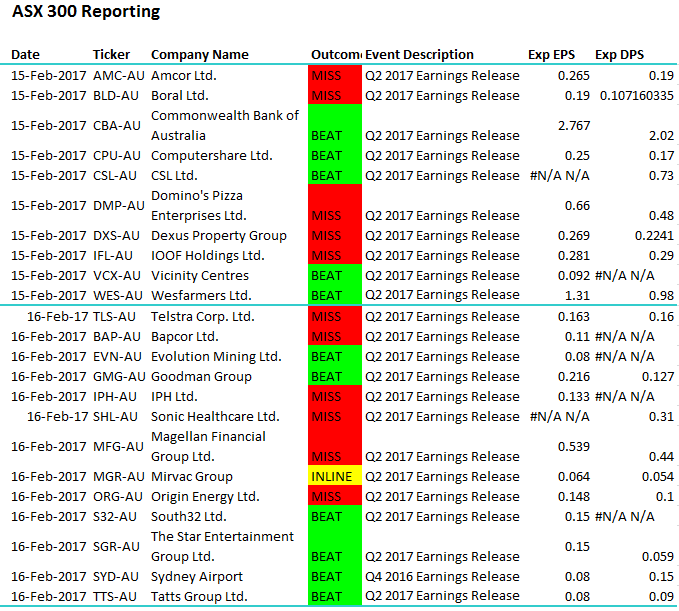Select The Star Entertainment Group Ltd. cell
The width and height of the screenshot is (679, 611).
(222, 546)
